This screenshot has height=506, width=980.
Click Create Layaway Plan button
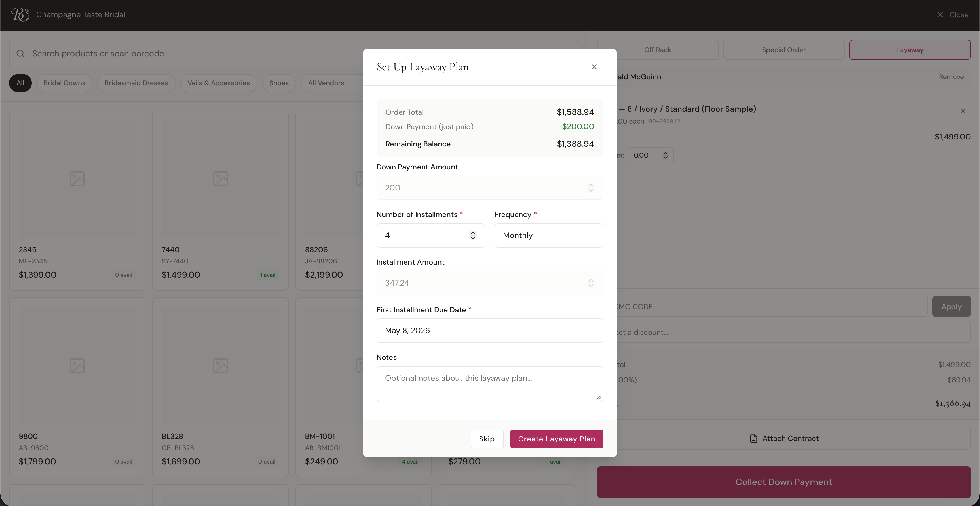pyautogui.click(x=557, y=439)
